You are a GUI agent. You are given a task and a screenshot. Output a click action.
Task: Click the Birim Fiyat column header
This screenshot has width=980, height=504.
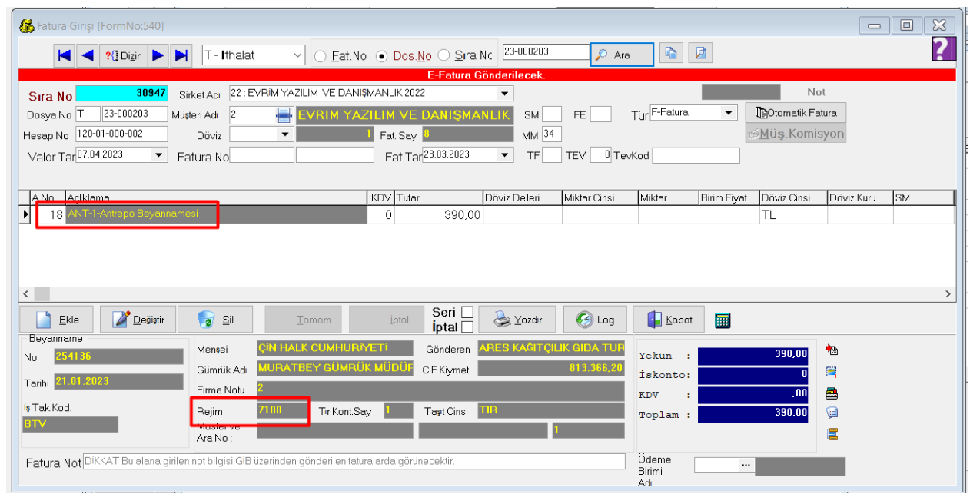click(729, 197)
